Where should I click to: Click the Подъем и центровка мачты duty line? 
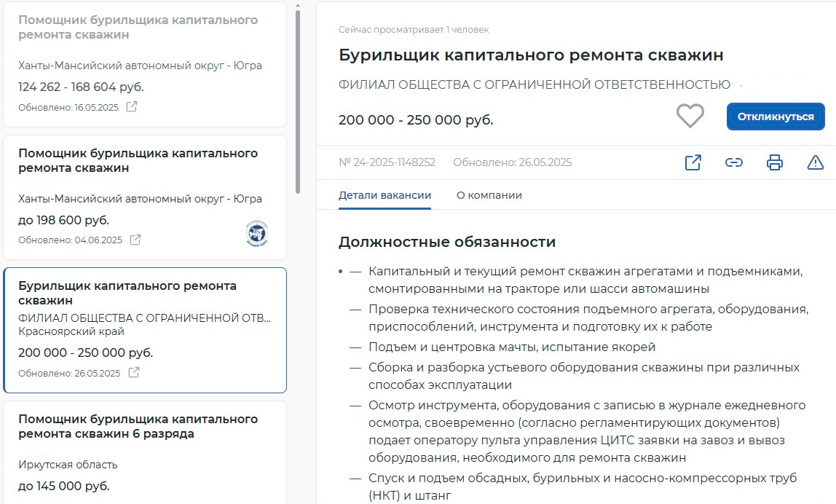pyautogui.click(x=512, y=347)
